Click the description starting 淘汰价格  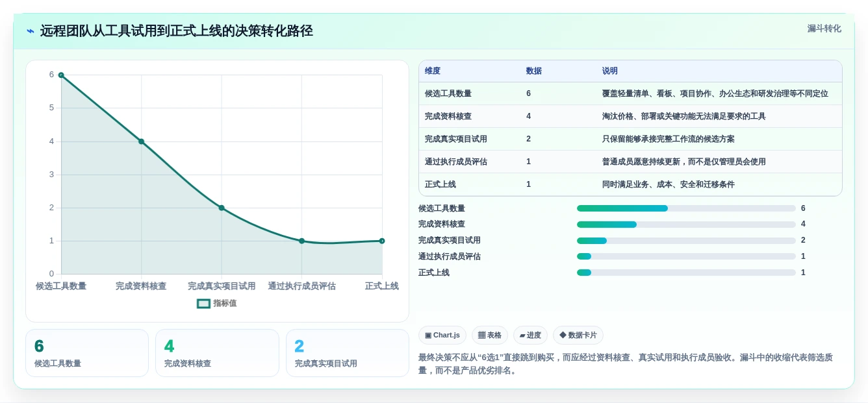tap(684, 116)
